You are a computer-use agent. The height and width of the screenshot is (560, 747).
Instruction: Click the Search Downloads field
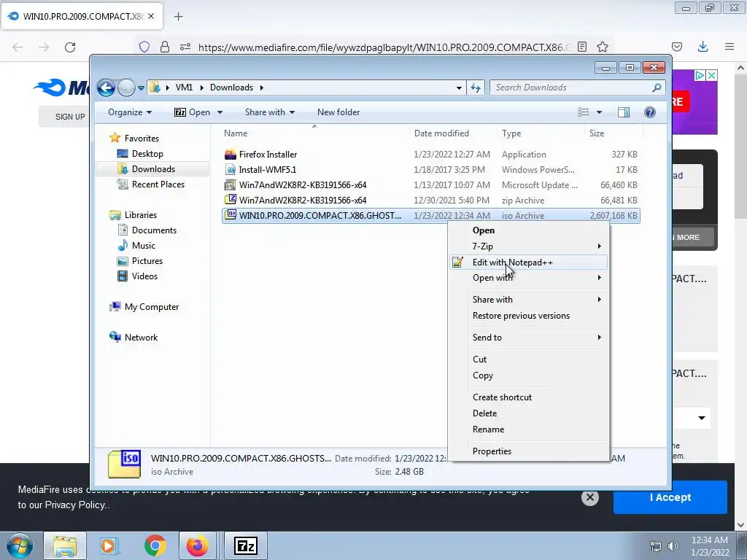coord(577,87)
